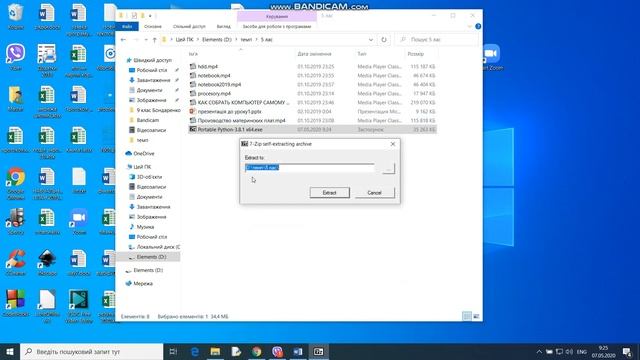
Task: Select file notebook.mp4 in Explorer
Action: [x=214, y=76]
